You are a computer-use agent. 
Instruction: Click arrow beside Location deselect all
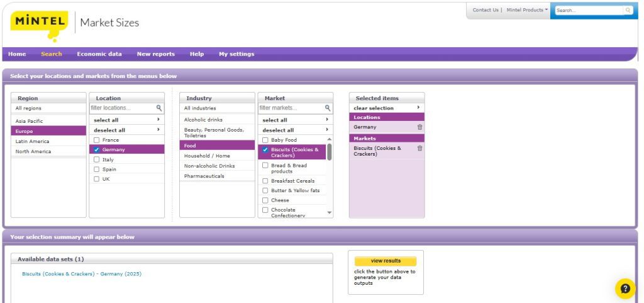tap(158, 130)
